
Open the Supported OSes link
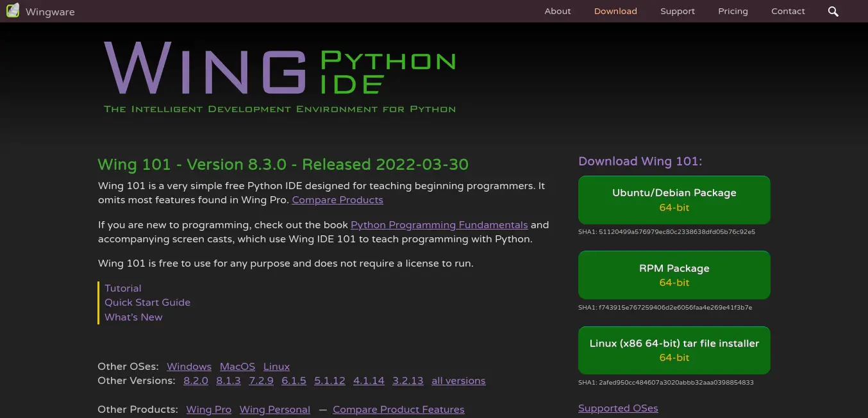[x=618, y=408]
